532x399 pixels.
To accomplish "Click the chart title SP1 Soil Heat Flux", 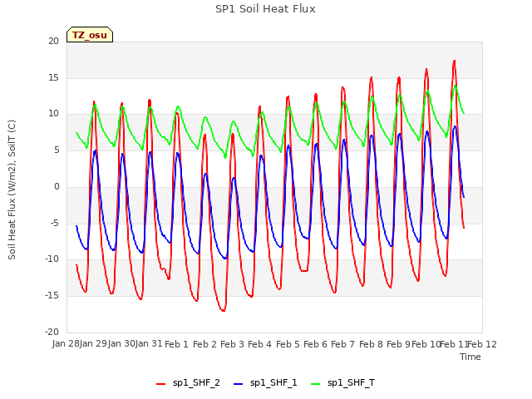I will [265, 9].
